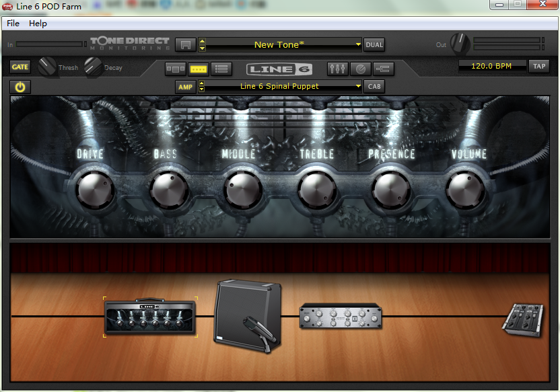Viewport: 560px width, 392px height.
Task: Maximize the POD Farm window
Action: [x=518, y=4]
